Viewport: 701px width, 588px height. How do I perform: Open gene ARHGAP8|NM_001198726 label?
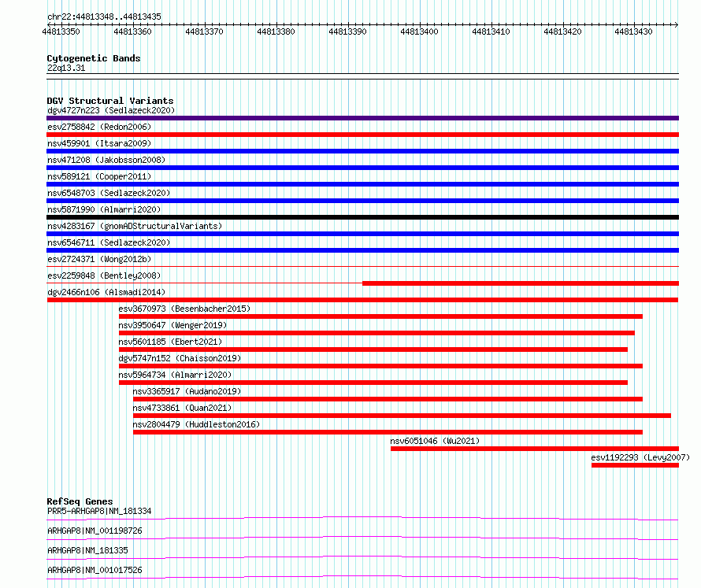[x=95, y=531]
